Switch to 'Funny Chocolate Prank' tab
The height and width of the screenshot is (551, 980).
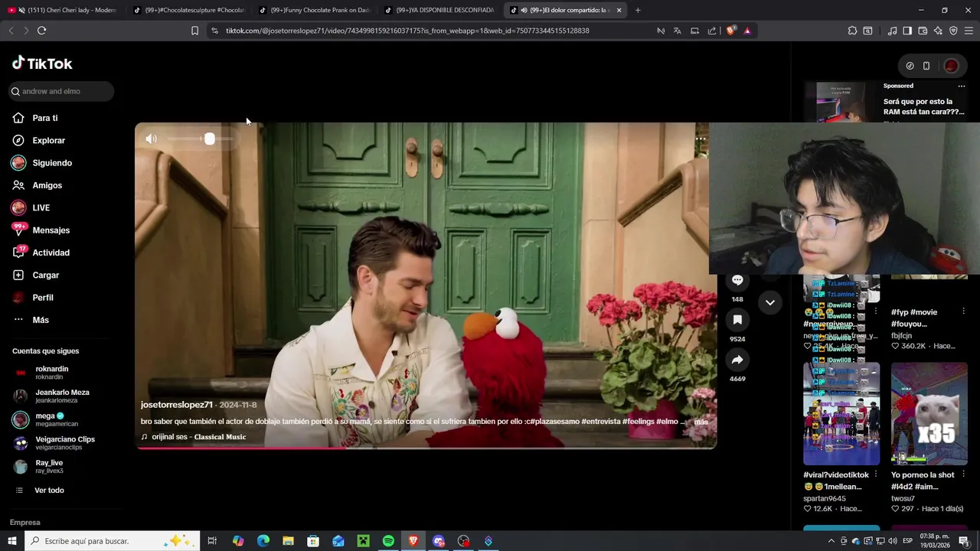[314, 10]
